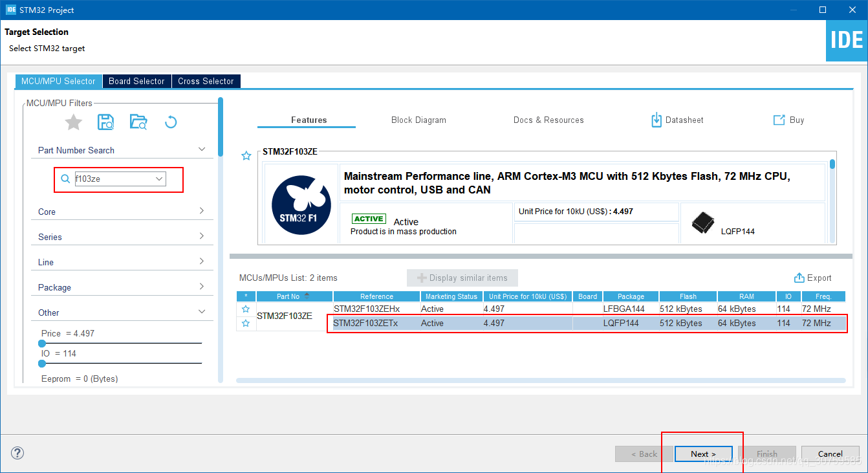Click the Export icon above the MCU list
Viewport: 868px width, 473px height.
point(799,278)
